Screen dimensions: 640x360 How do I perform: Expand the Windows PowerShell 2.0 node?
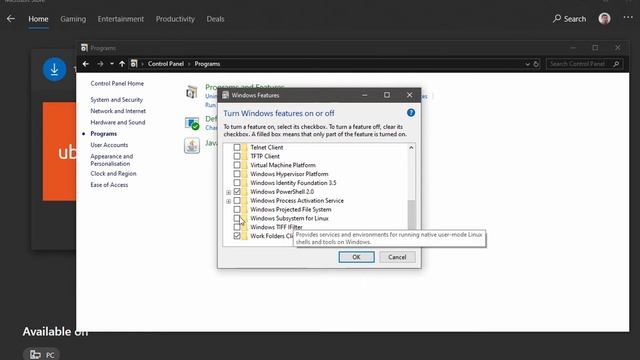(229, 192)
